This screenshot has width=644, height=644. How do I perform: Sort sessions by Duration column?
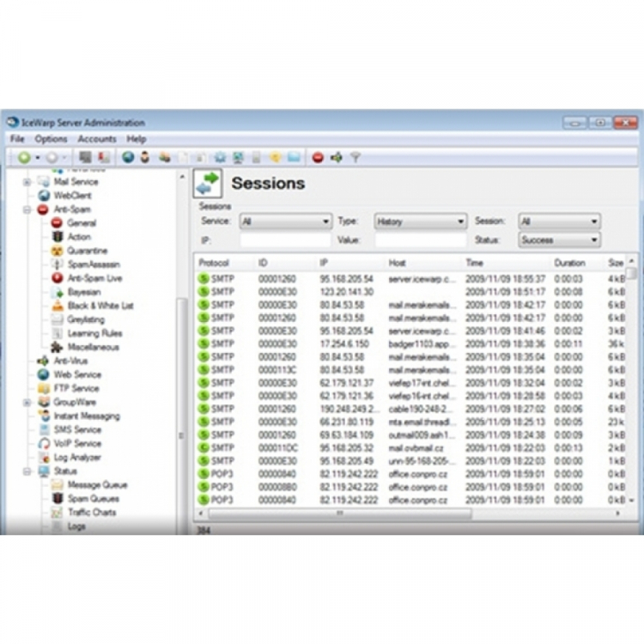(578, 263)
